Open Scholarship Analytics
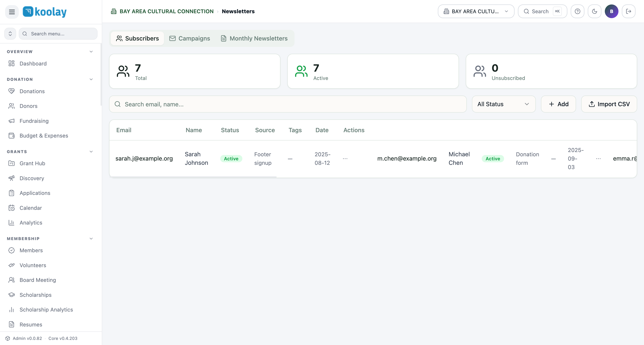 point(46,310)
